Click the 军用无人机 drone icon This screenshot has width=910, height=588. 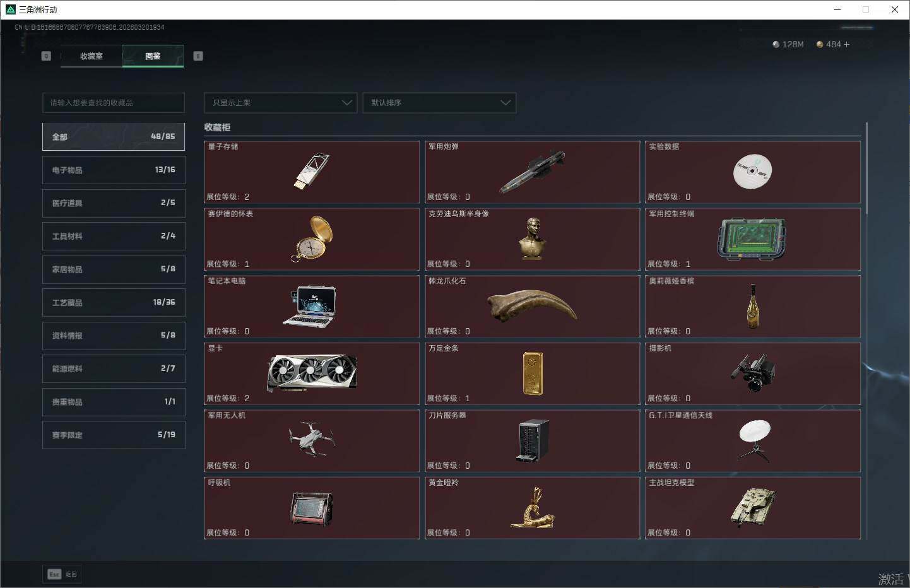point(311,439)
